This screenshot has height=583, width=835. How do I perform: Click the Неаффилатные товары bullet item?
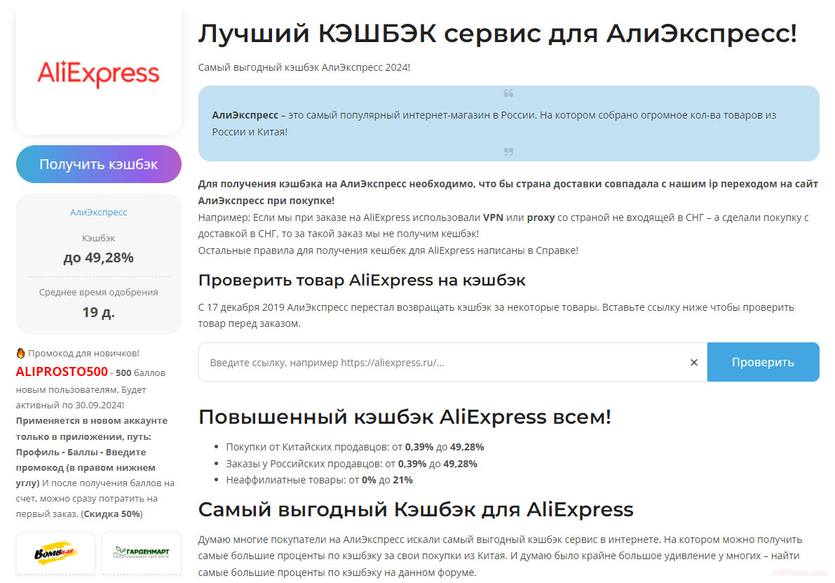click(x=320, y=477)
